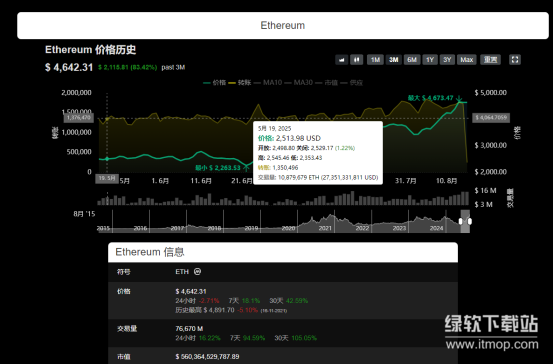The width and height of the screenshot is (553, 364).
Task: Click the 'Ethereum 信息' panel header
Action: (x=282, y=252)
